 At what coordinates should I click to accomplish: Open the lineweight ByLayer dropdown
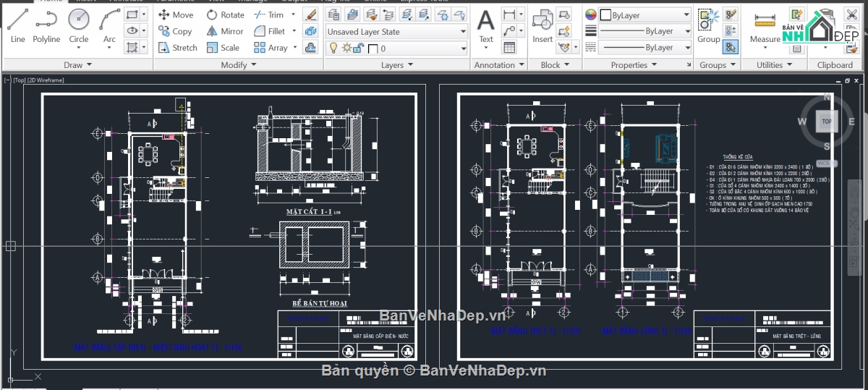click(644, 31)
